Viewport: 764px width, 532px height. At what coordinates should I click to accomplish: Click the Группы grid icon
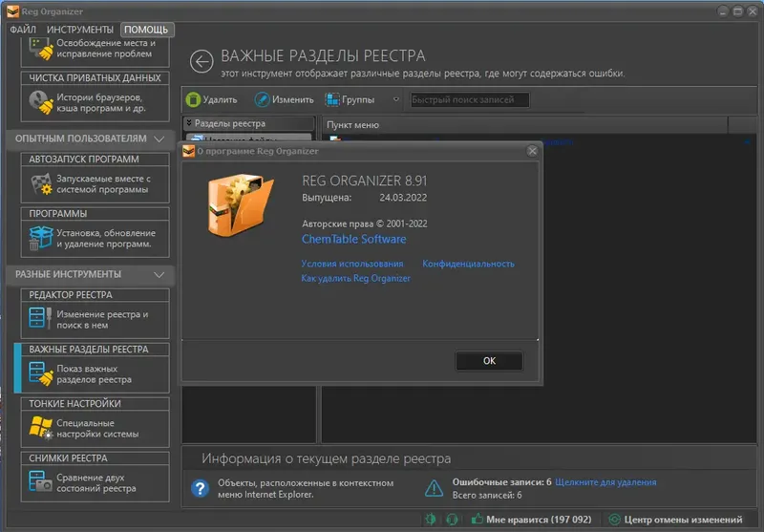(332, 99)
